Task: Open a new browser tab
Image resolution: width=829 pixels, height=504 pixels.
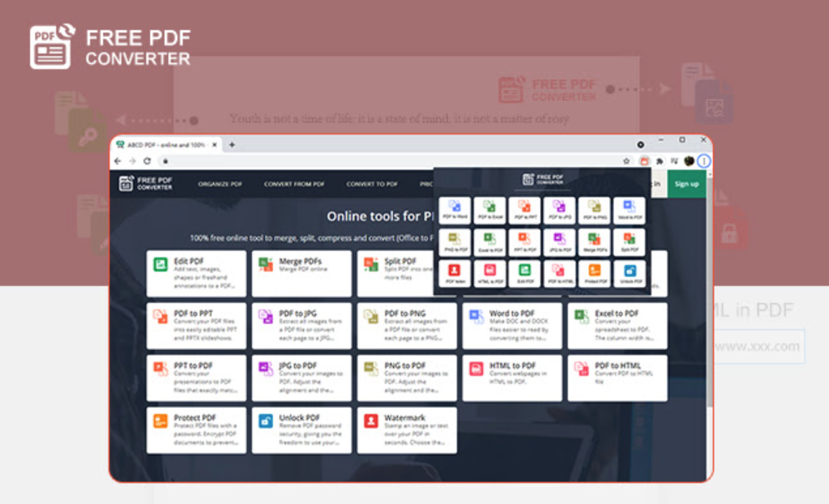Action: coord(232,144)
